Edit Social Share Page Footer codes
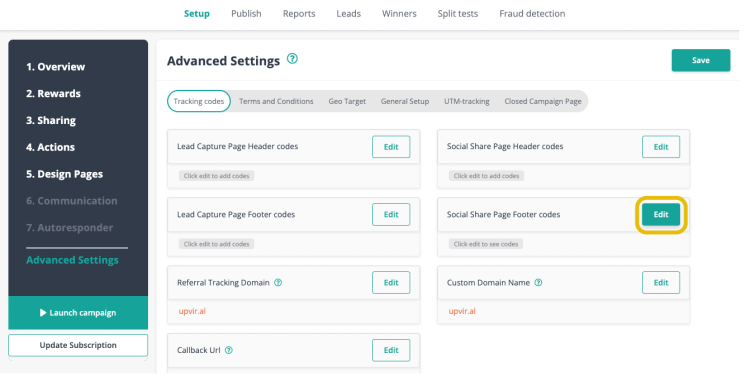 tap(661, 214)
